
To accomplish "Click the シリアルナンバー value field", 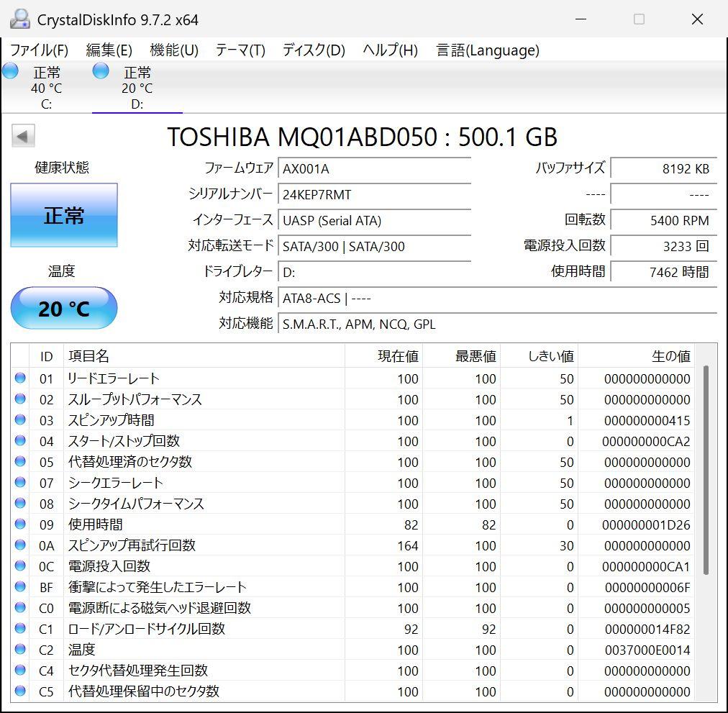I will click(374, 195).
